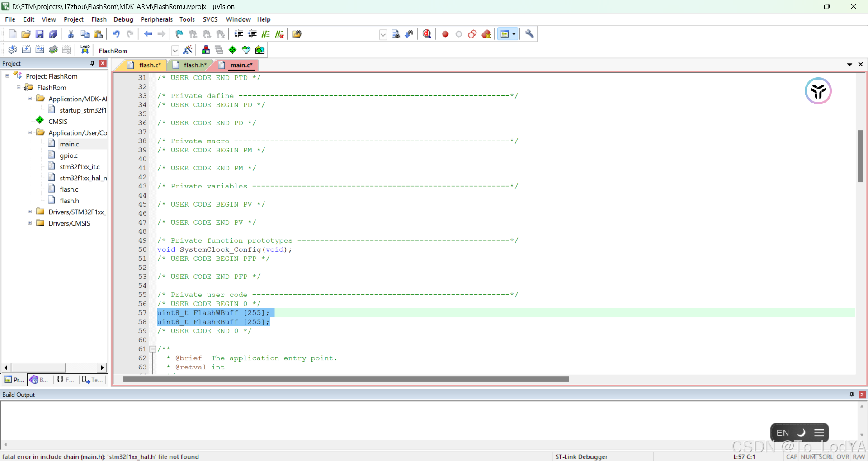Open Pack Installer icon
This screenshot has height=461, width=868.
coord(260,50)
